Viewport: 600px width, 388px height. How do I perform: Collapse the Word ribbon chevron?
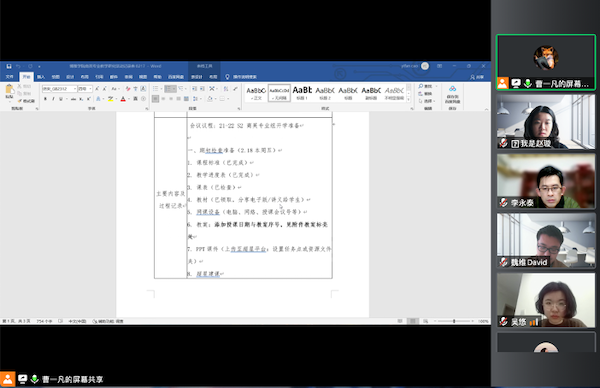point(486,109)
